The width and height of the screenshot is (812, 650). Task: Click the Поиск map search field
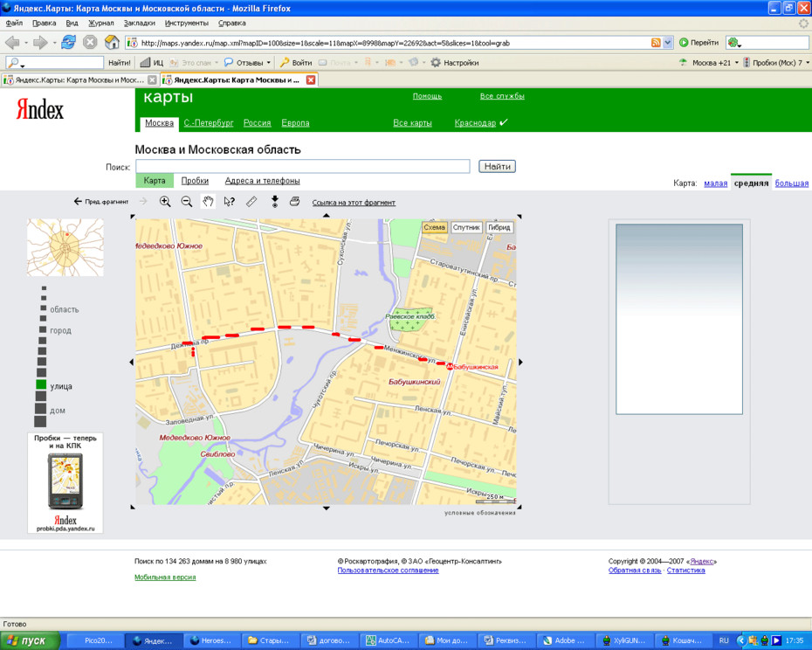point(303,166)
